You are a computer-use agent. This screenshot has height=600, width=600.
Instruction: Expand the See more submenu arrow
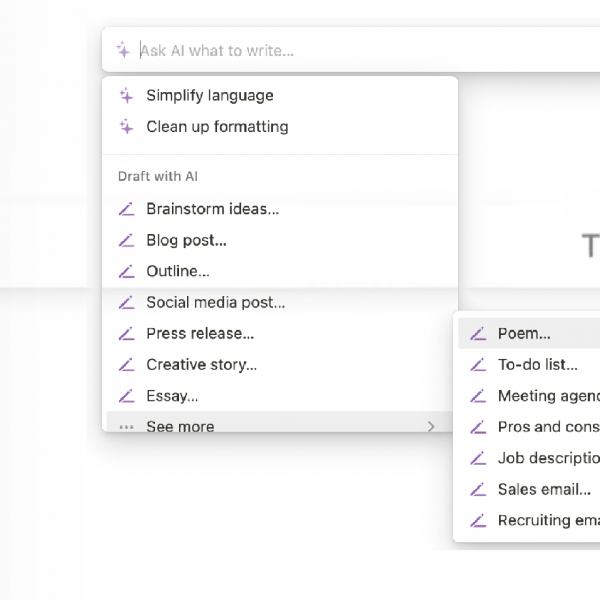click(x=431, y=427)
